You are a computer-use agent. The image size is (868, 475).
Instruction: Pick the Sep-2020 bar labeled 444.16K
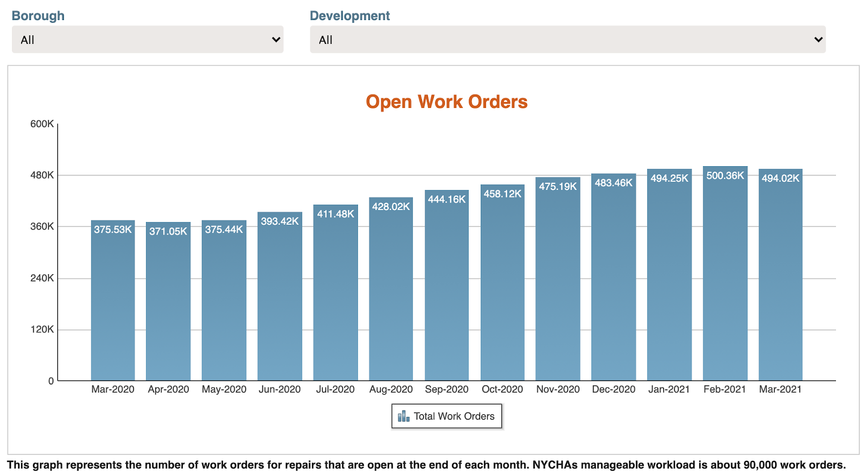coord(446,286)
